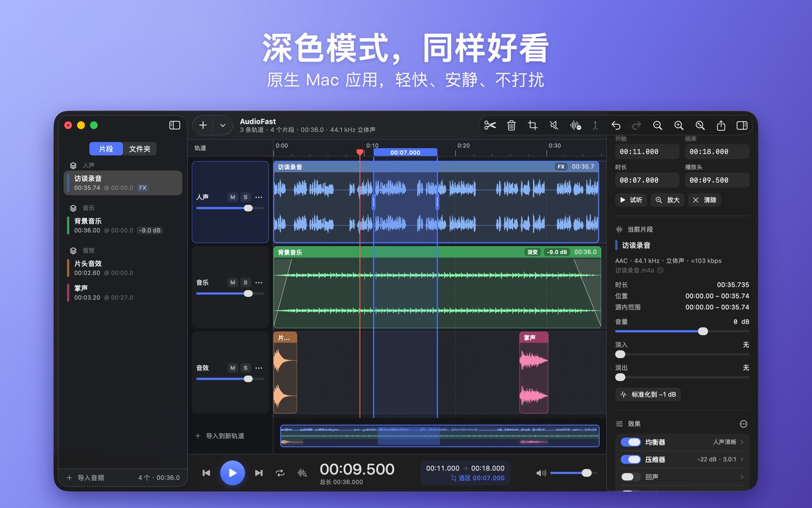Open the effects more-options circle icon
The image size is (812, 508).
[743, 424]
